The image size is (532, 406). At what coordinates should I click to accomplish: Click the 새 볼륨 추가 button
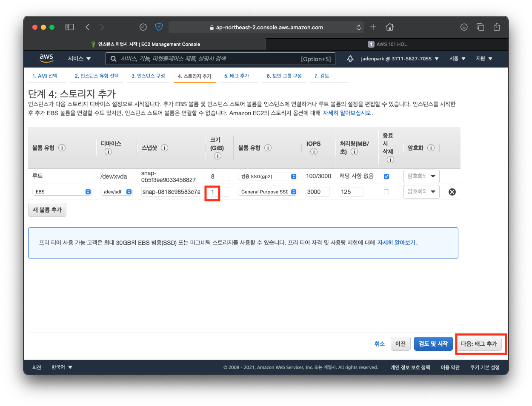click(x=47, y=210)
